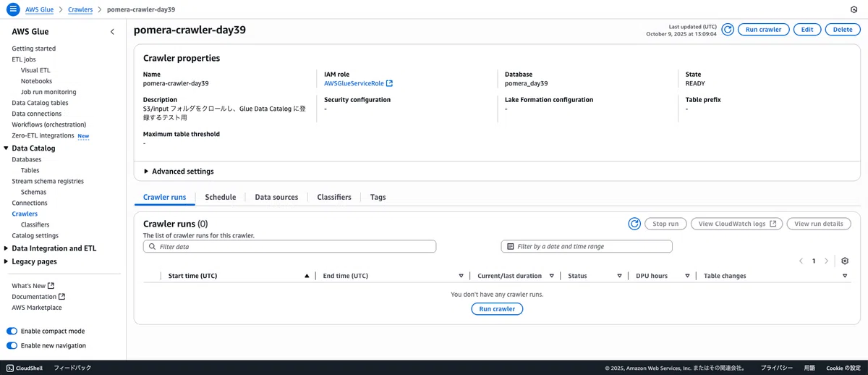Image resolution: width=868 pixels, height=375 pixels.
Task: Expand Advanced settings section
Action: (x=179, y=172)
